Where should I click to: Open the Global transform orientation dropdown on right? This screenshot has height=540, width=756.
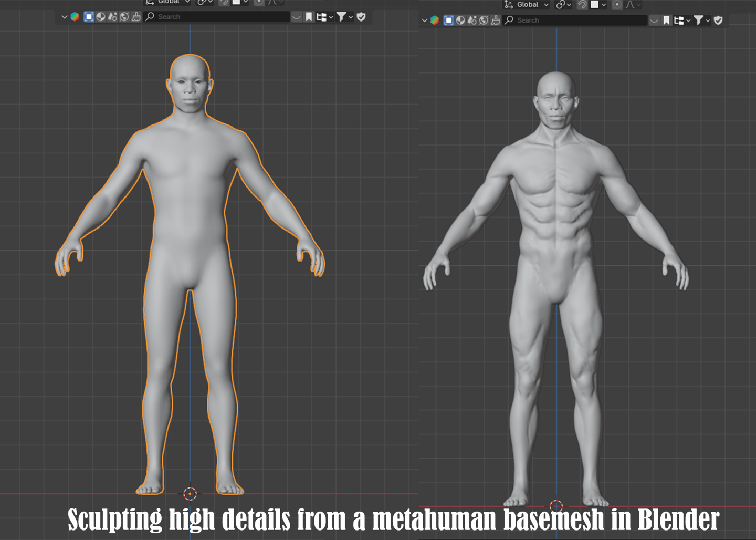coord(527,5)
